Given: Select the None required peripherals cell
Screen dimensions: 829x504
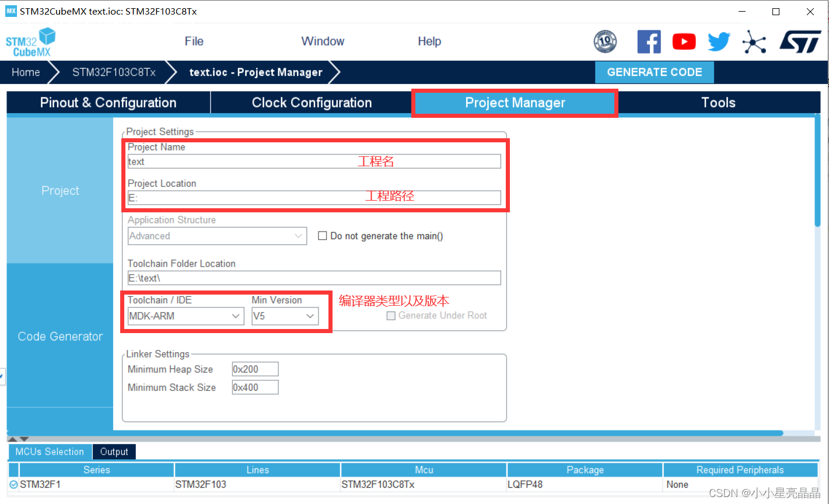Looking at the screenshot, I should coord(740,485).
